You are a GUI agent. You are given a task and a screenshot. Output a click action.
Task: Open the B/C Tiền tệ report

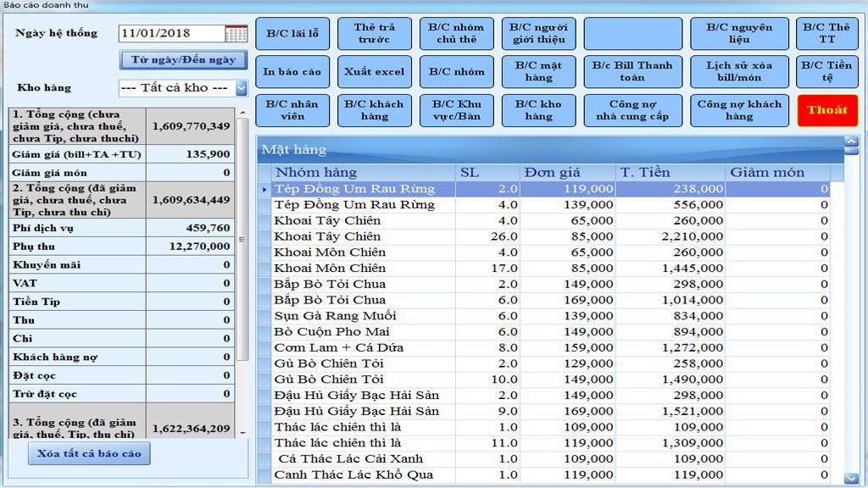click(827, 72)
